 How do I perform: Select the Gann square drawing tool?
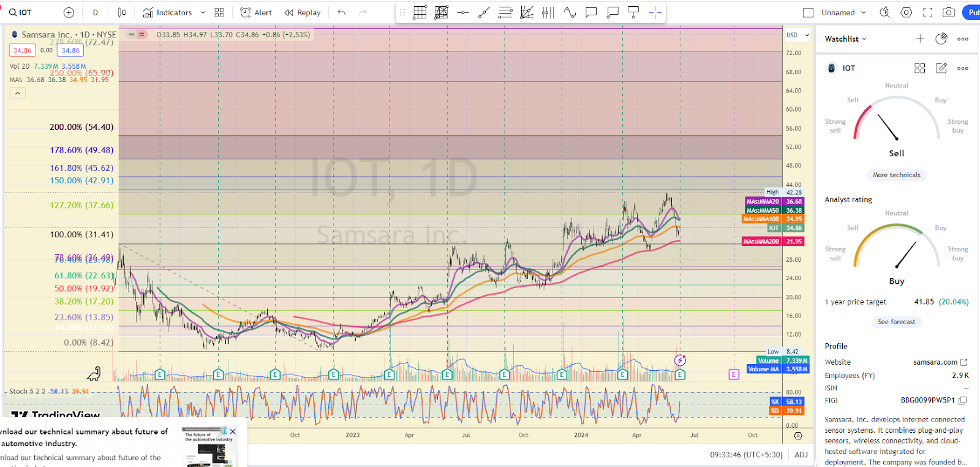[441, 12]
